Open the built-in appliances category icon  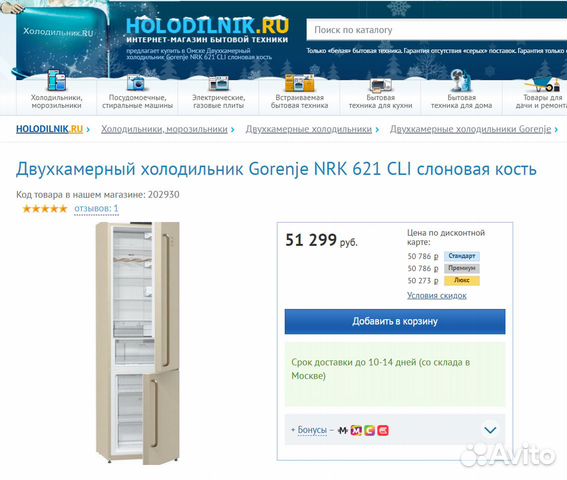pyautogui.click(x=299, y=82)
